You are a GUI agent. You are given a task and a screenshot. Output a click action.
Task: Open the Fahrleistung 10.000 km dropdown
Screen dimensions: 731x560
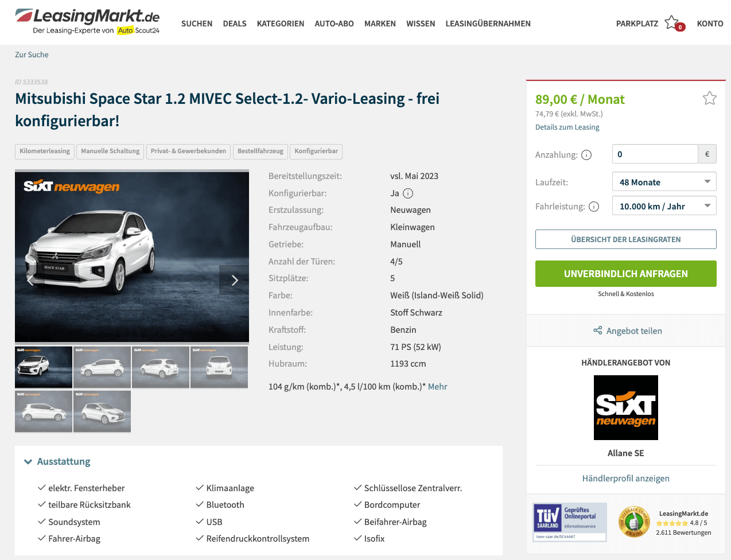(664, 206)
